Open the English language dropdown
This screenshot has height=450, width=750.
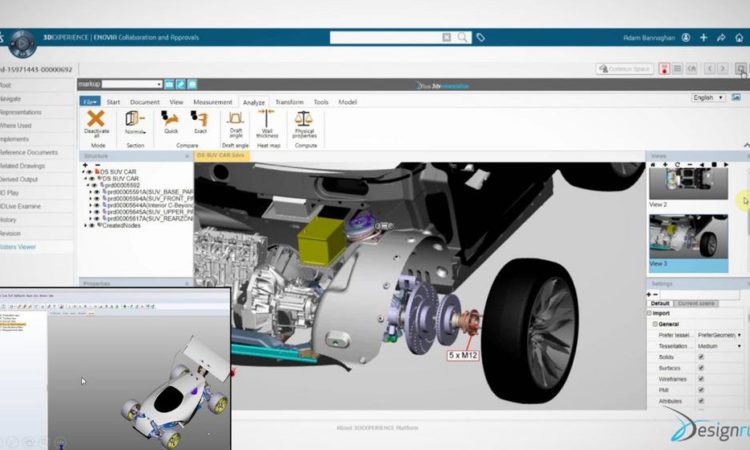708,97
